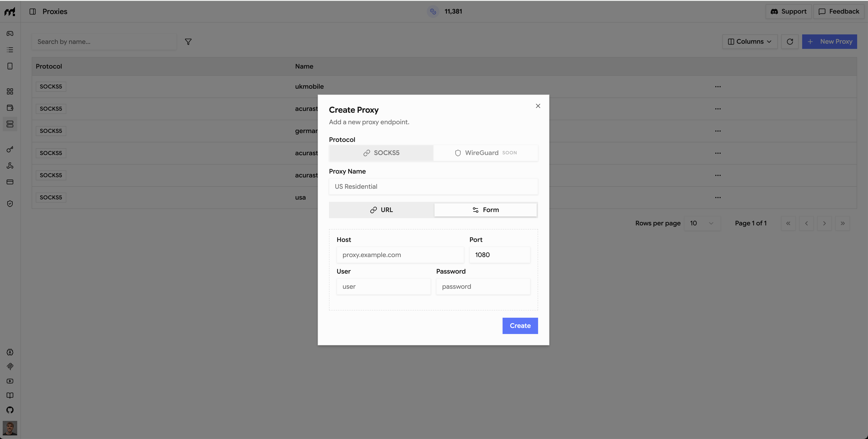This screenshot has width=868, height=439.
Task: Select WireGuard protocol option
Action: (x=486, y=153)
